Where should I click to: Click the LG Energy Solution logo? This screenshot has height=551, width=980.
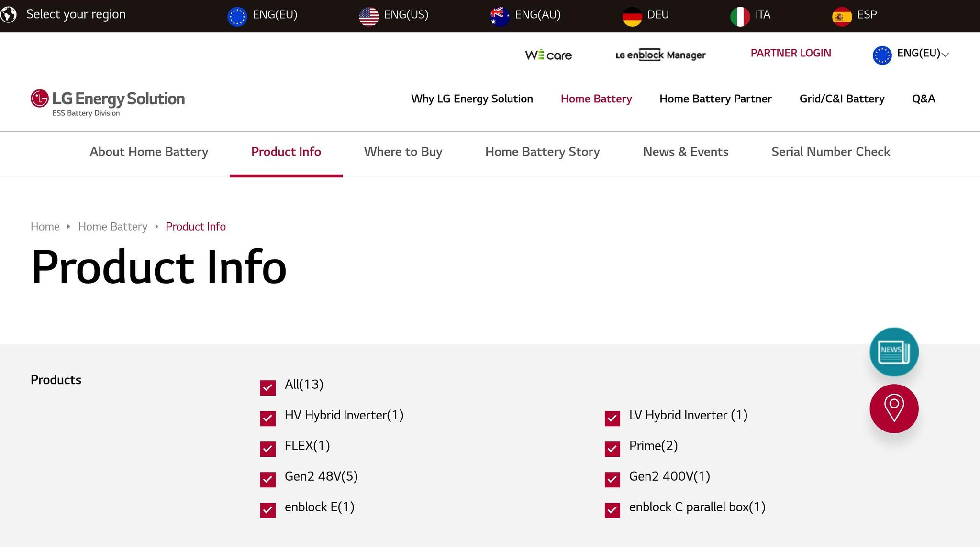click(x=108, y=102)
